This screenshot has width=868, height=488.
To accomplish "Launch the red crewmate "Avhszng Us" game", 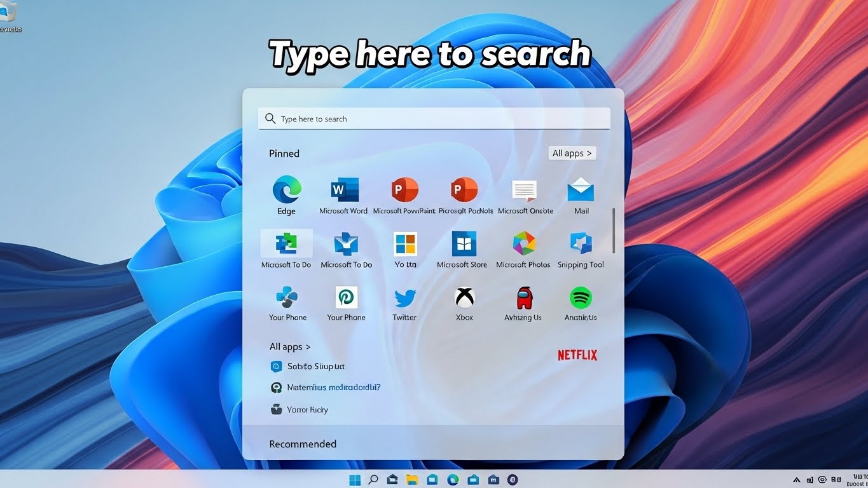I will pos(523,303).
